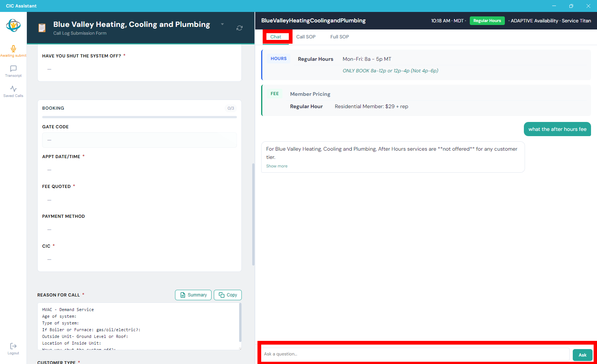The height and width of the screenshot is (364, 597).
Task: Click the 10:18 AM MDT time display
Action: click(x=447, y=21)
